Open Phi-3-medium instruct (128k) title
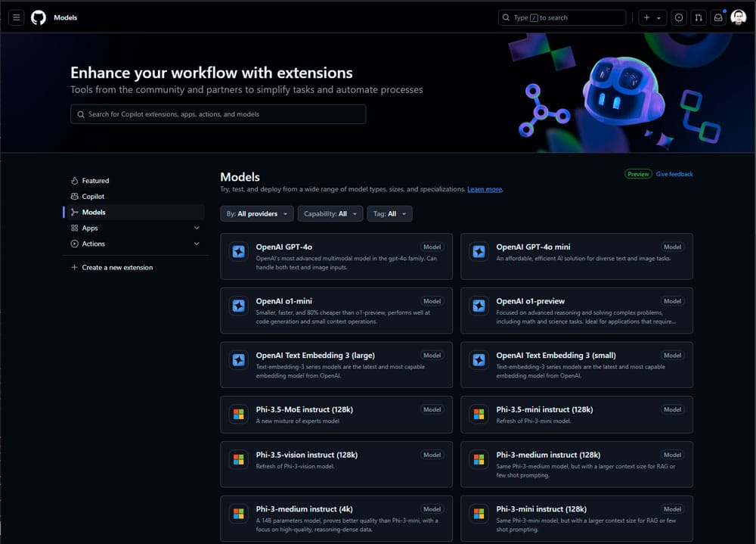This screenshot has width=756, height=544. click(x=548, y=455)
